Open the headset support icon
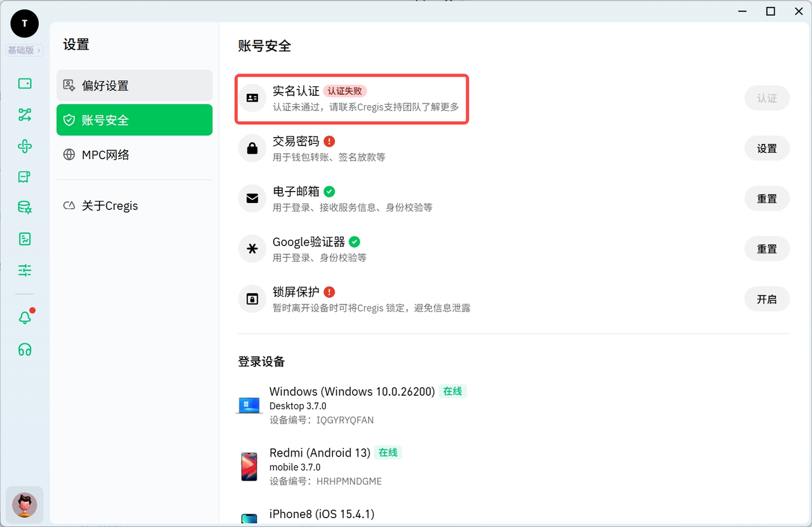The width and height of the screenshot is (812, 527). 25,350
